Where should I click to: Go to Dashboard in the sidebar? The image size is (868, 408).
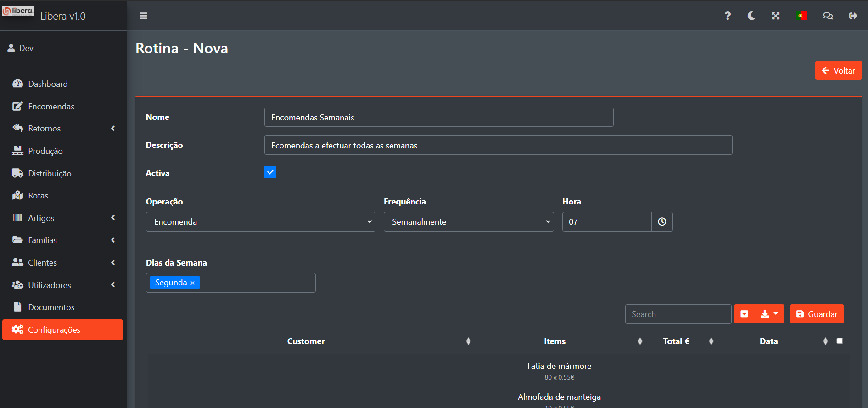click(x=48, y=84)
